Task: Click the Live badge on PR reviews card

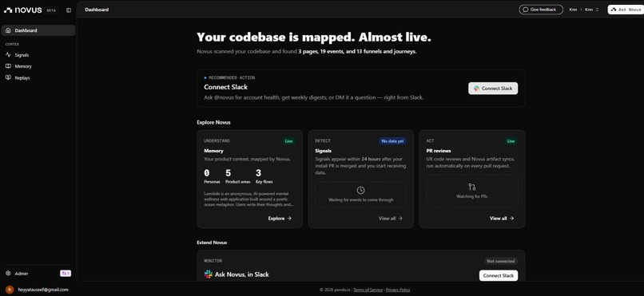Action: coord(511,141)
